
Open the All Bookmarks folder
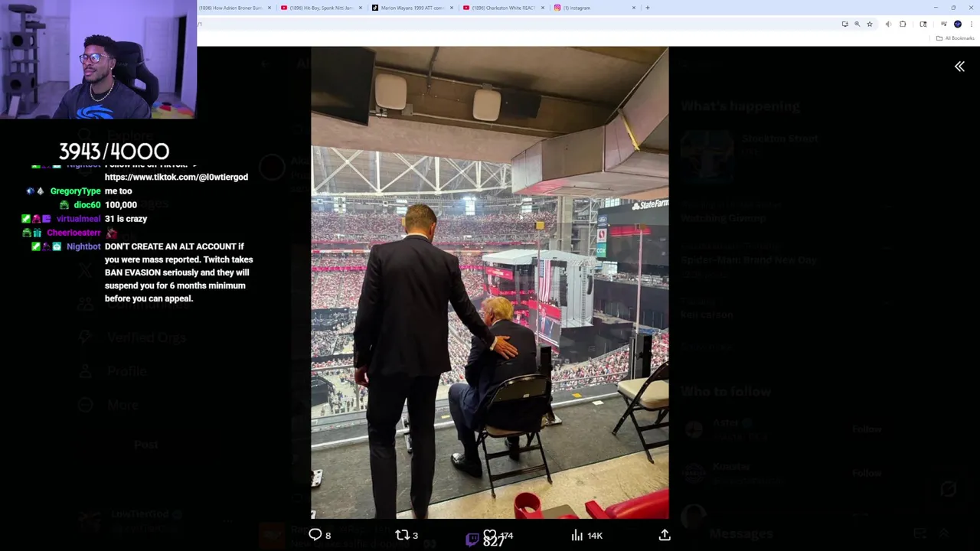click(x=955, y=38)
